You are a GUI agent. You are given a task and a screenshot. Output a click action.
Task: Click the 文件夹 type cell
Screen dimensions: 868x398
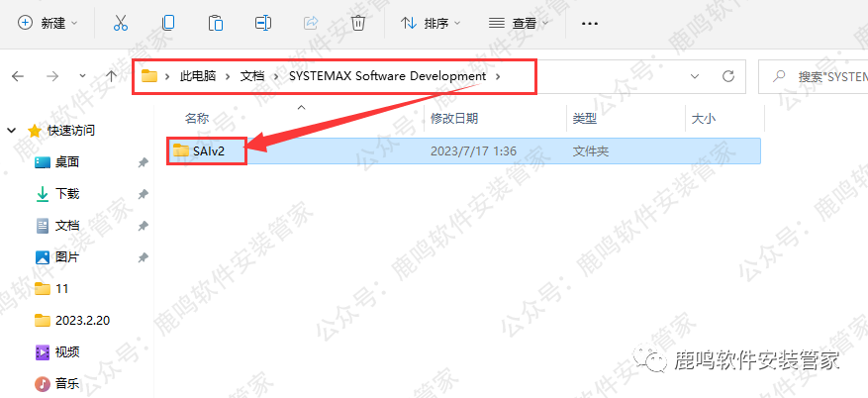[591, 150]
